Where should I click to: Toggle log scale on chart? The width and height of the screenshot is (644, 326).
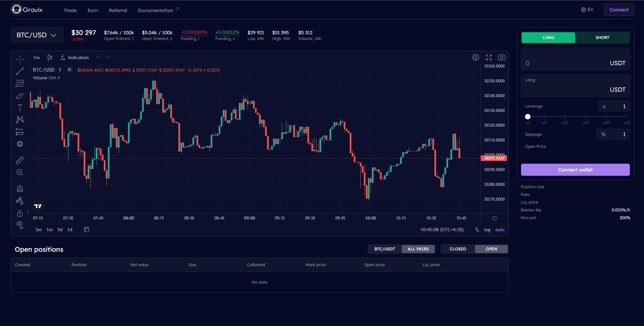pyautogui.click(x=487, y=230)
